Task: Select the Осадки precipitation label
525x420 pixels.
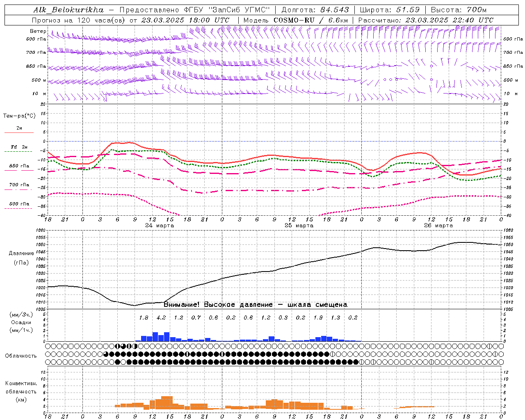Action: pyautogui.click(x=21, y=322)
